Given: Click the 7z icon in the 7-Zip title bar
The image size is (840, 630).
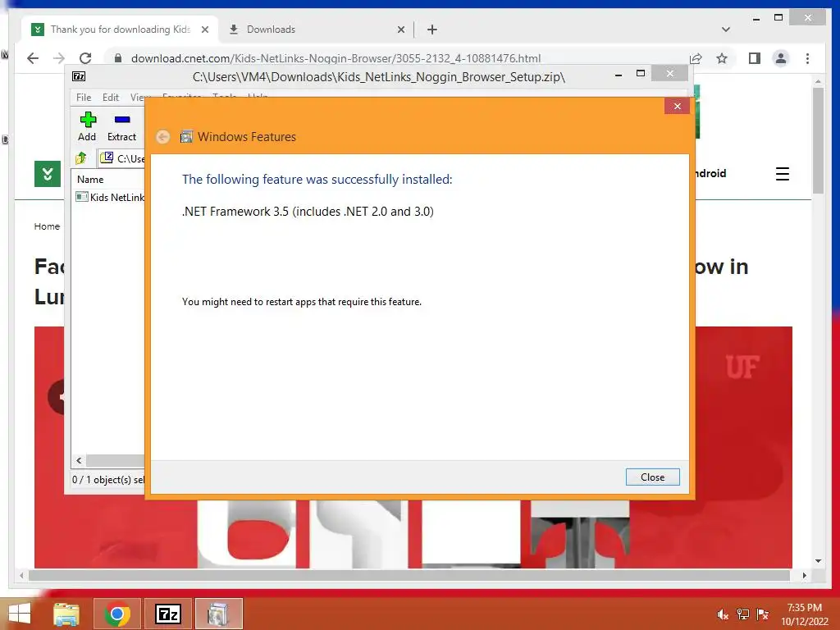Looking at the screenshot, I should click(x=79, y=76).
